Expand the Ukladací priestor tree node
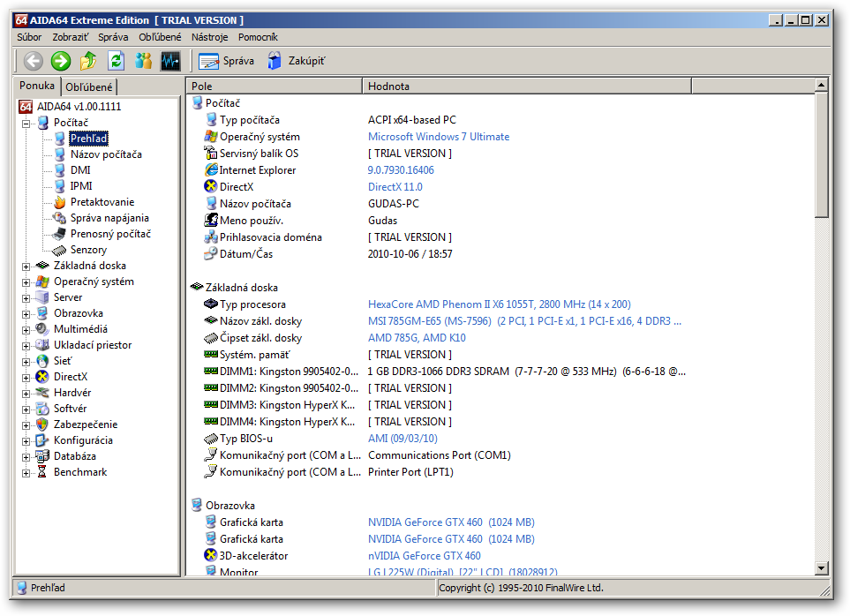The image size is (850, 616). 26,346
